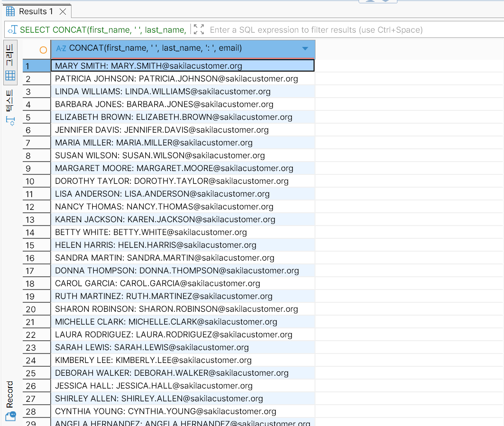Toggle the grid view (그리드) mode

tap(10, 62)
